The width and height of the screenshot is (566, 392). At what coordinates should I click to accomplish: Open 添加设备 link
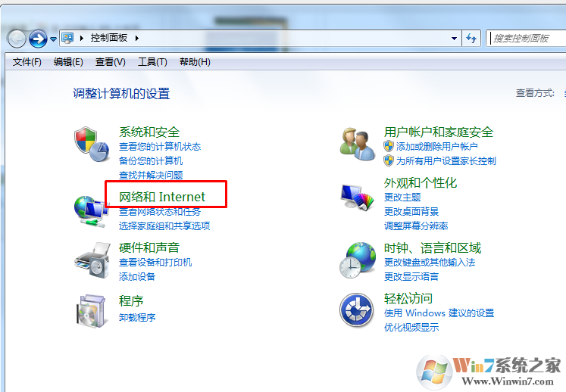pyautogui.click(x=137, y=277)
